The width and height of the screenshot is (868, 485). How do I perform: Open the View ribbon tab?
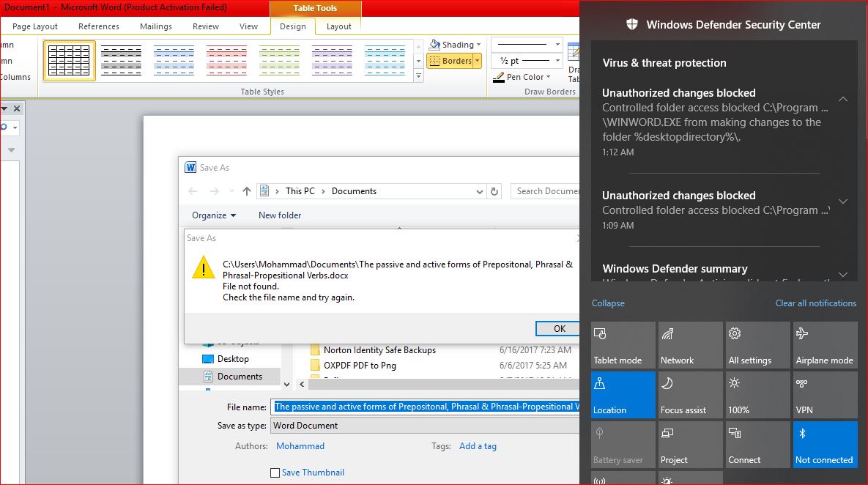pyautogui.click(x=248, y=26)
